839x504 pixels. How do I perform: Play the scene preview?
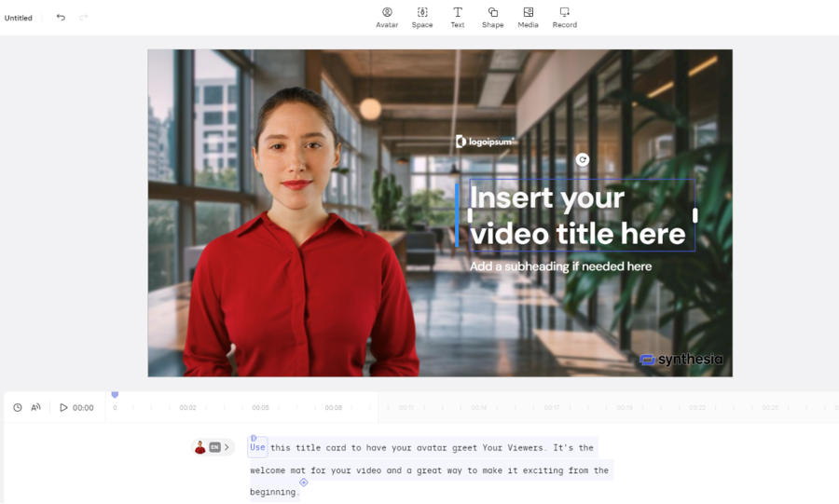(x=63, y=407)
